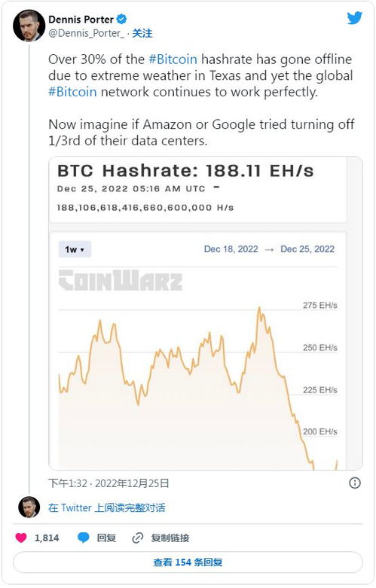
Task: View 154 replies button
Action: (x=188, y=562)
